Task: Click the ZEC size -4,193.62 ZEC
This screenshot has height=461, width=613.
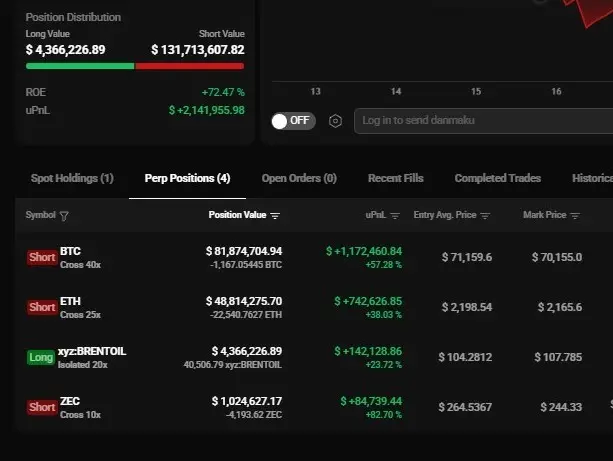Action: (x=254, y=415)
